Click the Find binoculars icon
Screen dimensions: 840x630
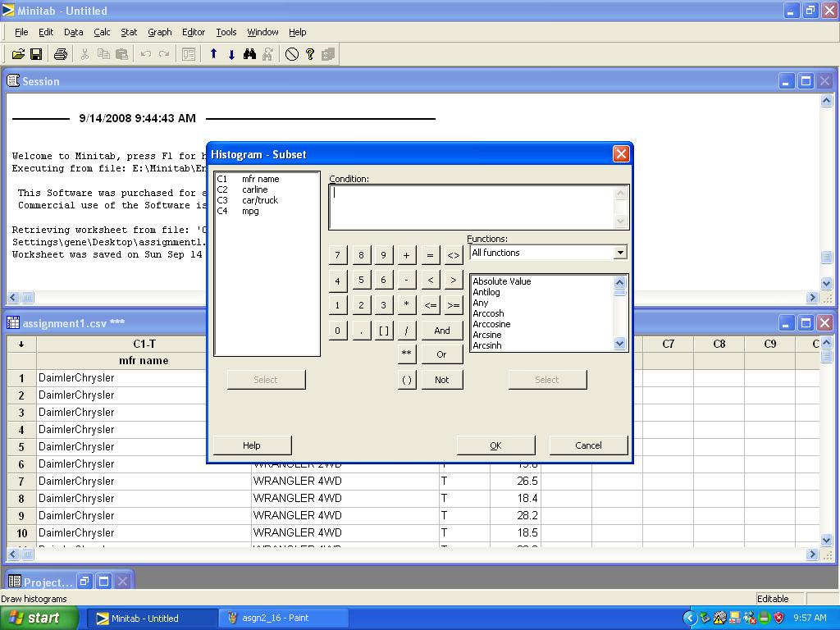[249, 54]
